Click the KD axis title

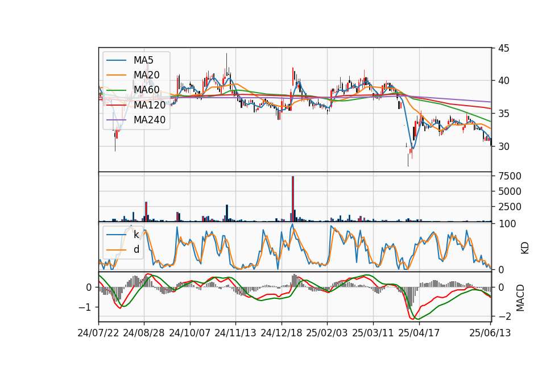coord(525,248)
